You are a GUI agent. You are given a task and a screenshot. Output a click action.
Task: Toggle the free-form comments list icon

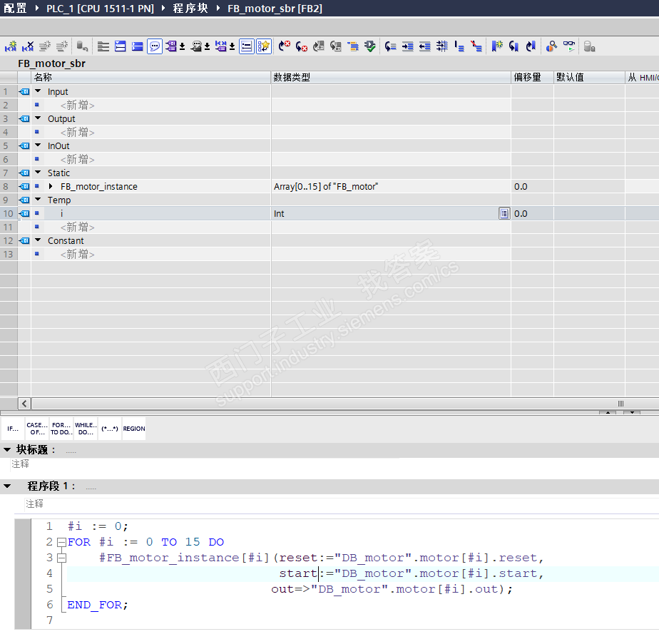point(247,46)
